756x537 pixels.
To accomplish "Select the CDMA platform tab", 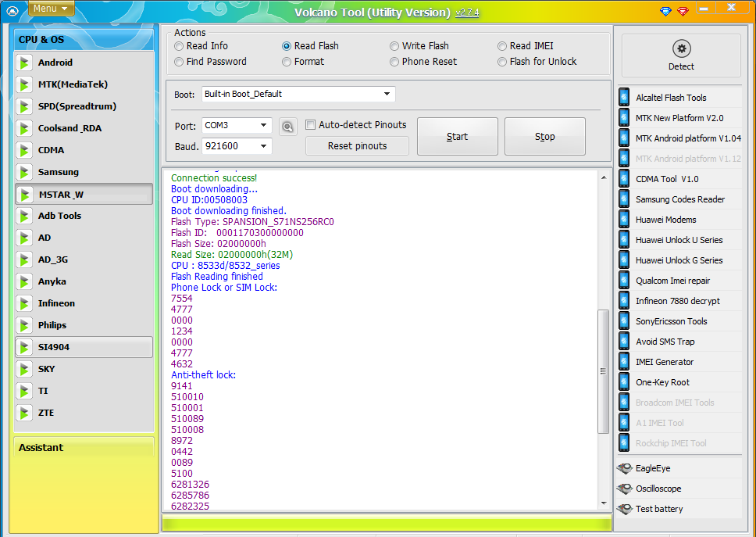I will click(84, 150).
